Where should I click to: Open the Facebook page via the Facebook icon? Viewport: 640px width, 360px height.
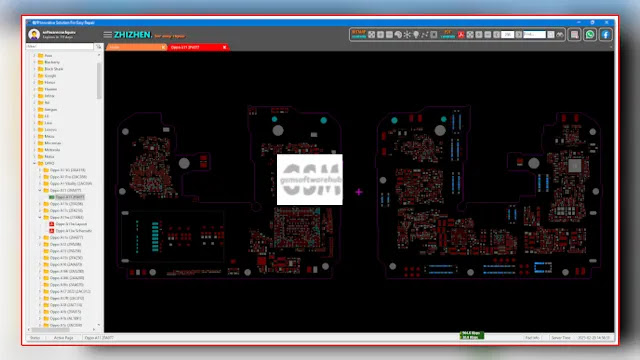pyautogui.click(x=605, y=35)
